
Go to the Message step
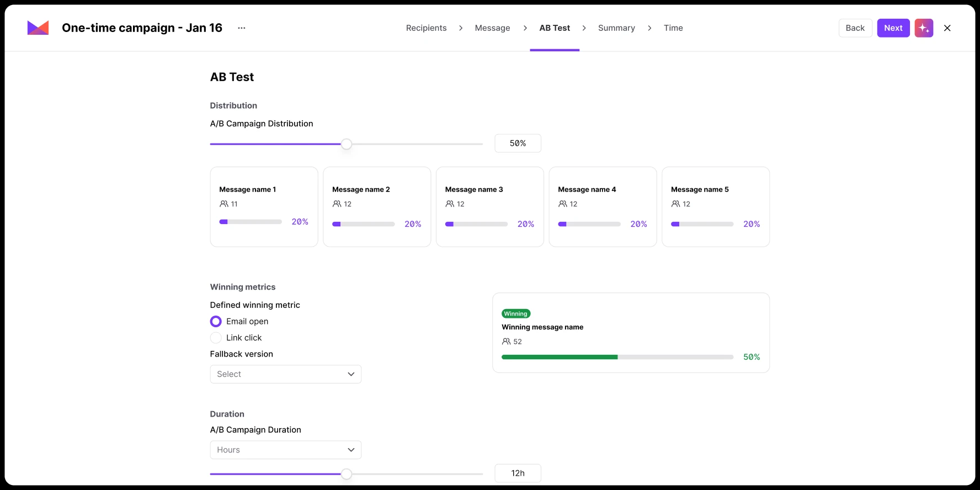[492, 28]
